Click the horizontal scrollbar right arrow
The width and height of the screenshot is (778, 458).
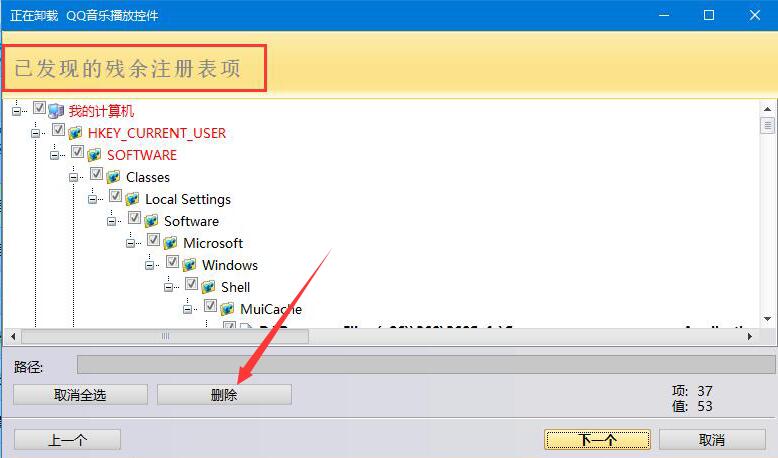(750, 336)
